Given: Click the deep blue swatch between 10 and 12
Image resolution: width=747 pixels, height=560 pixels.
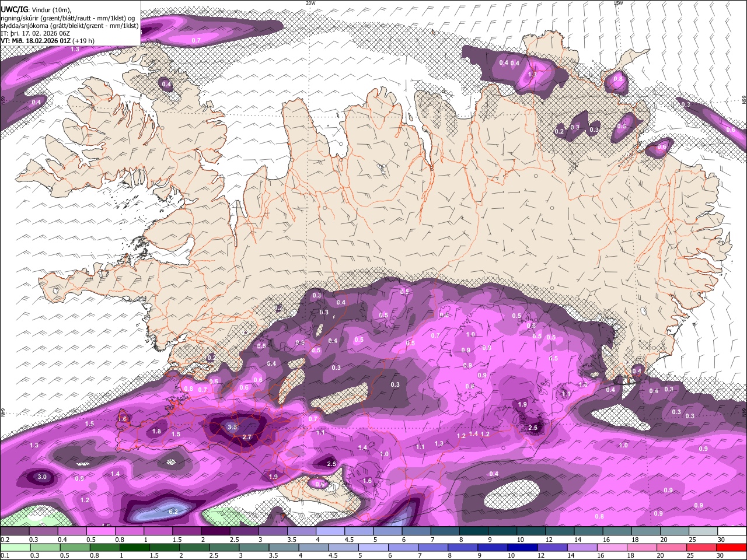Looking at the screenshot, I should tap(522, 547).
